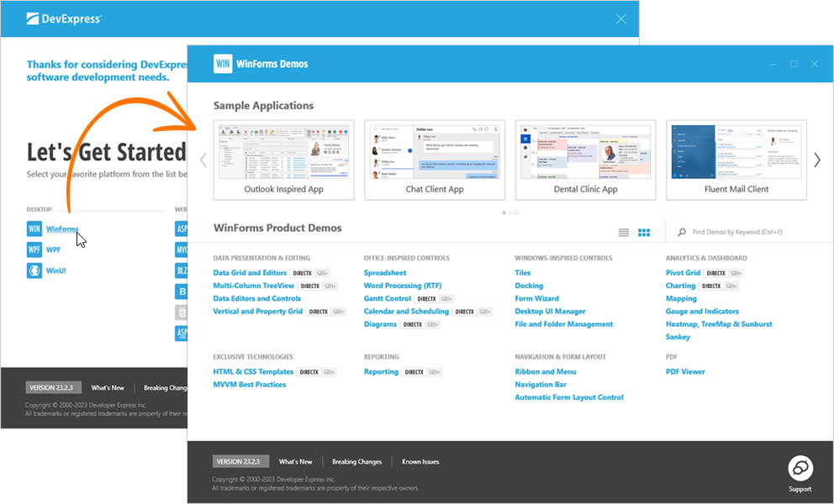Viewport: 834px width, 504px height.
Task: Open the Mapping demo
Action: [681, 298]
